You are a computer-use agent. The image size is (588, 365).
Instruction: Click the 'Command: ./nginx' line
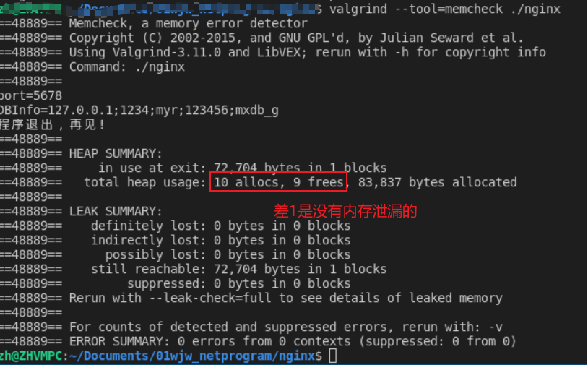[126, 66]
